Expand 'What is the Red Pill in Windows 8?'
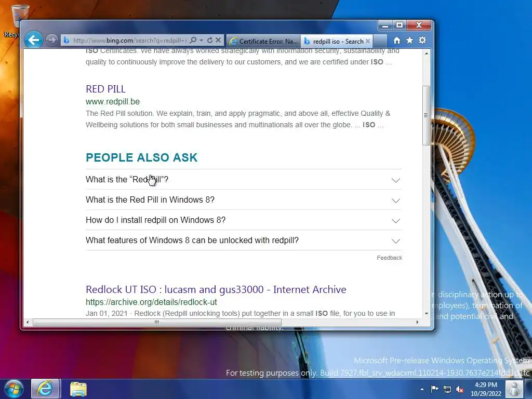 pos(243,200)
